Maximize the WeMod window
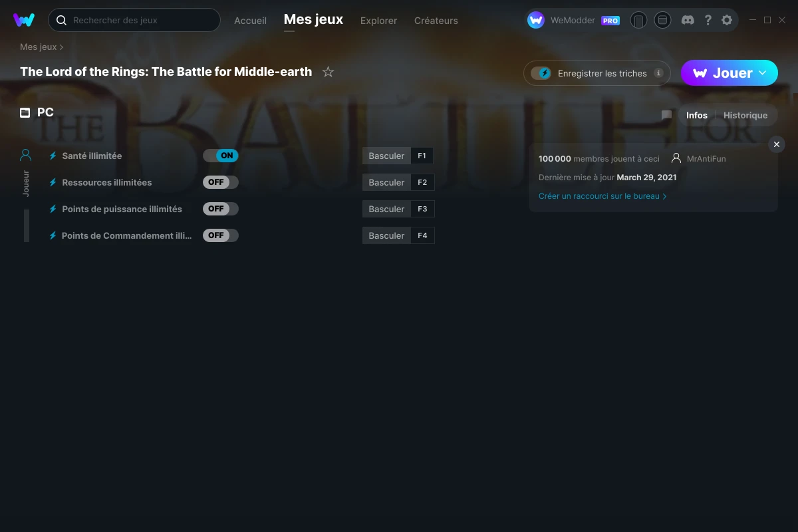Viewport: 798px width, 532px height. pos(767,20)
